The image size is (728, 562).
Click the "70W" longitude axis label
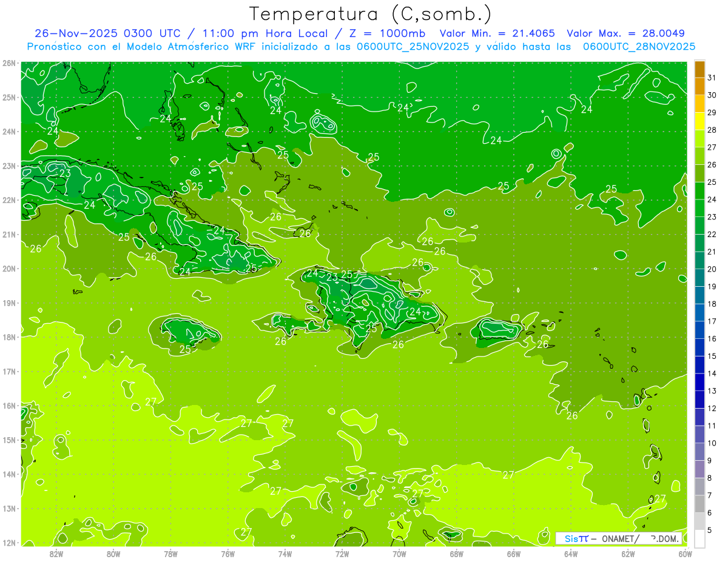click(399, 554)
